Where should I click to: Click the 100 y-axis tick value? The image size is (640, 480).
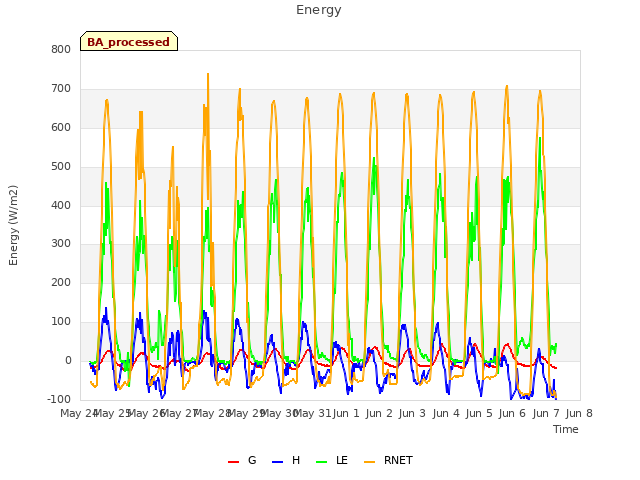[61, 322]
